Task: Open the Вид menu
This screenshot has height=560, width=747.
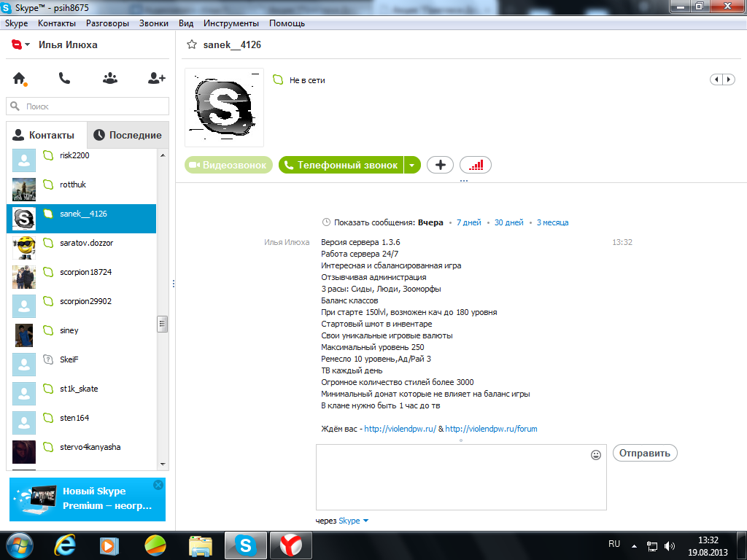Action: click(x=186, y=23)
